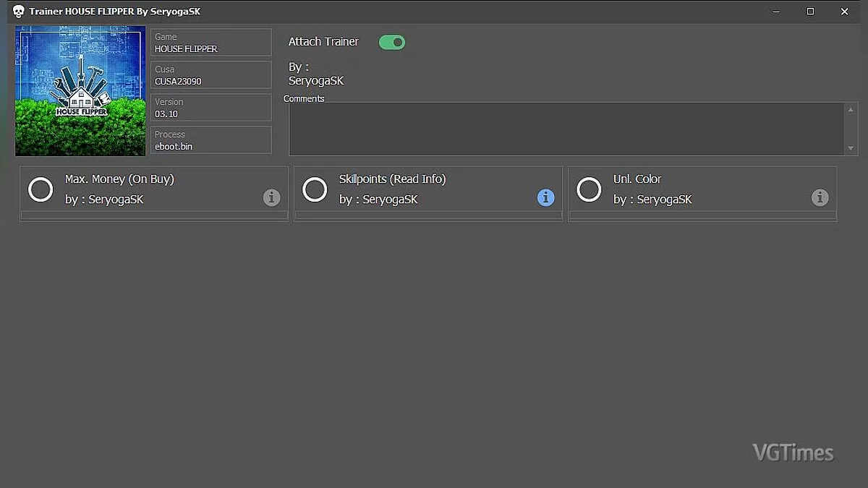This screenshot has height=488, width=868.
Task: Click the Comments scrollbar up arrow
Action: [851, 109]
